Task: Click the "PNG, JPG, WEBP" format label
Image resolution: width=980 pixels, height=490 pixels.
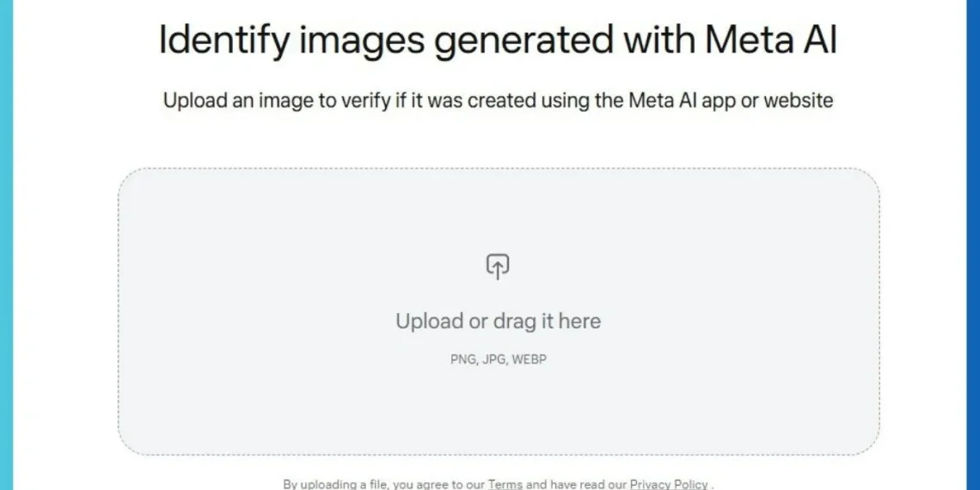Action: [x=498, y=359]
